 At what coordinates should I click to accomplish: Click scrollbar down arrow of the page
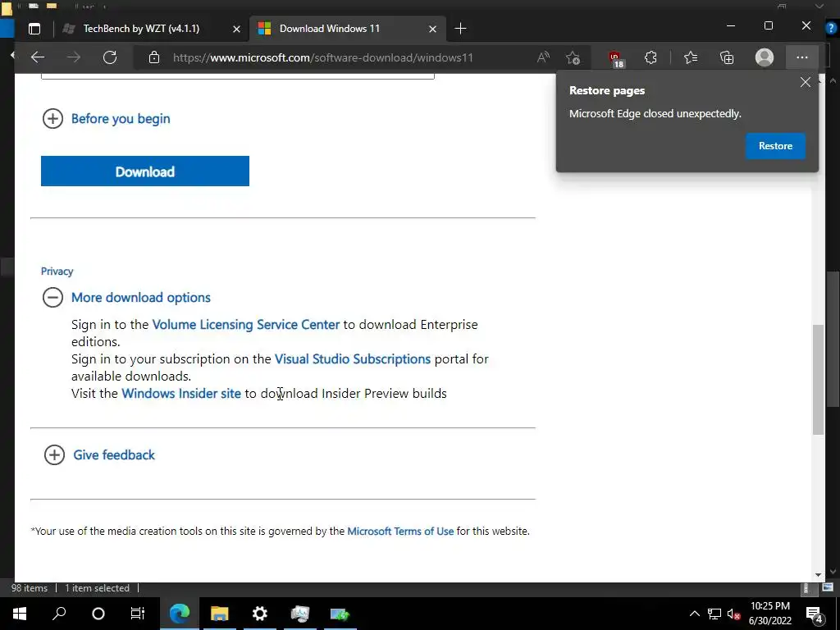[x=818, y=574]
